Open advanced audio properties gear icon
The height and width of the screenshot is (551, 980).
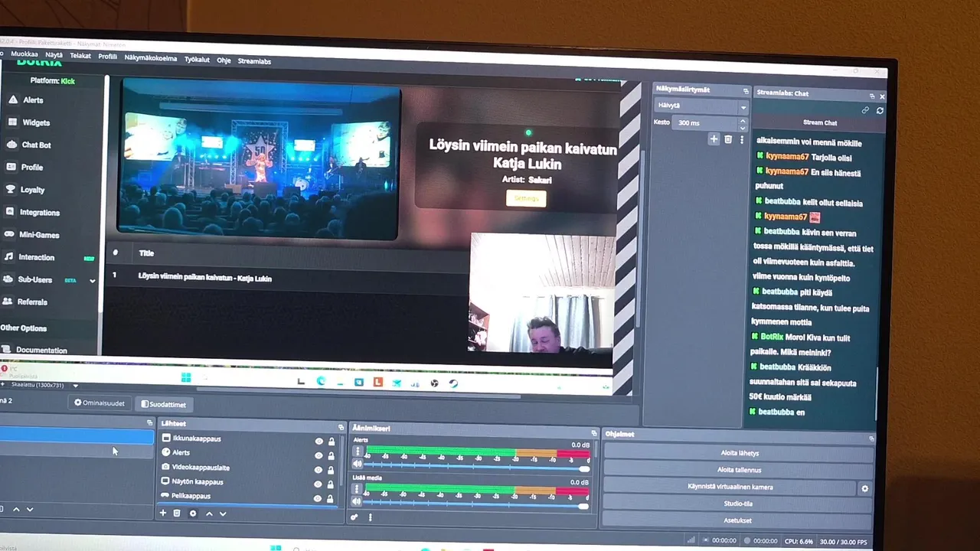354,517
